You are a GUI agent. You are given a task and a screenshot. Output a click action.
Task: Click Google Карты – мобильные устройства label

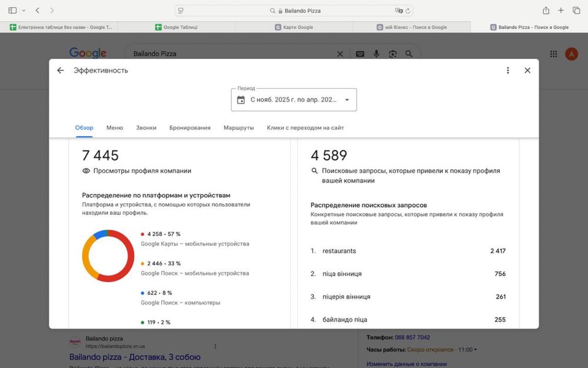[195, 244]
